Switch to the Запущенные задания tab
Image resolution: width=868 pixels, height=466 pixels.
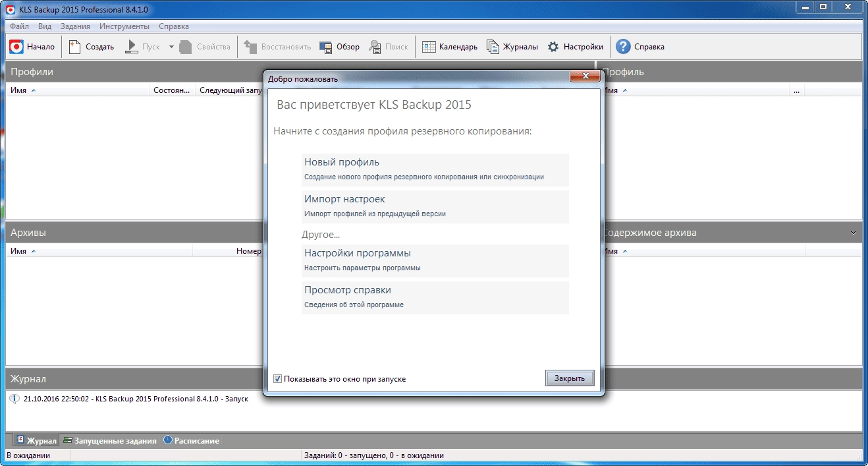110,440
